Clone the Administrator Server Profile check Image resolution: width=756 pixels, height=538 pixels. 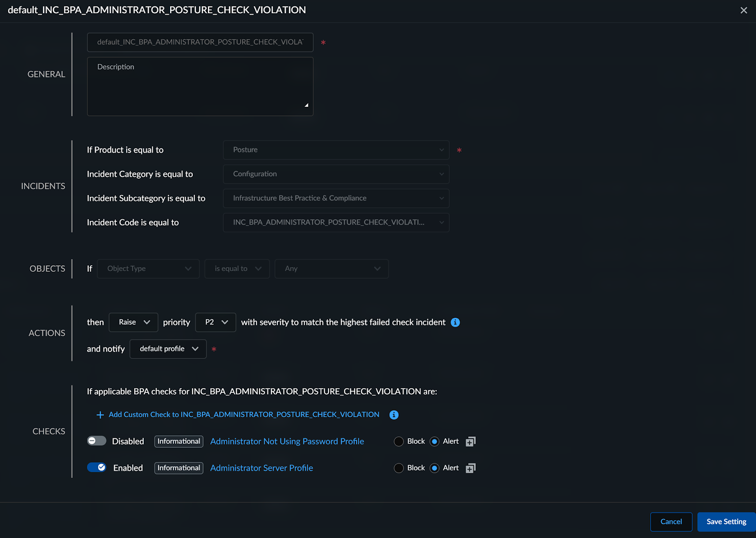470,468
